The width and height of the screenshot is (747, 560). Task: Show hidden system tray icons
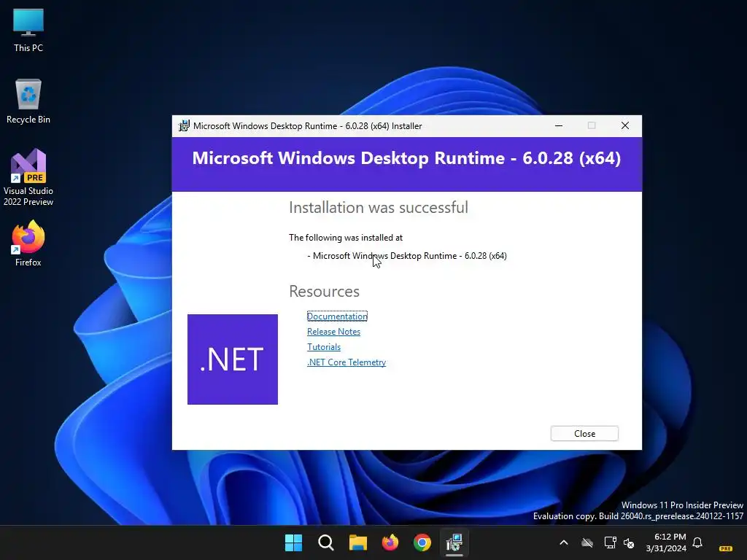click(x=564, y=542)
